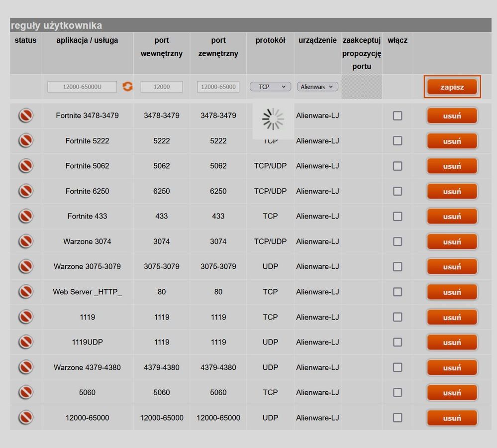497x448 pixels.
Task: Click the external port input field
Action: 218,87
